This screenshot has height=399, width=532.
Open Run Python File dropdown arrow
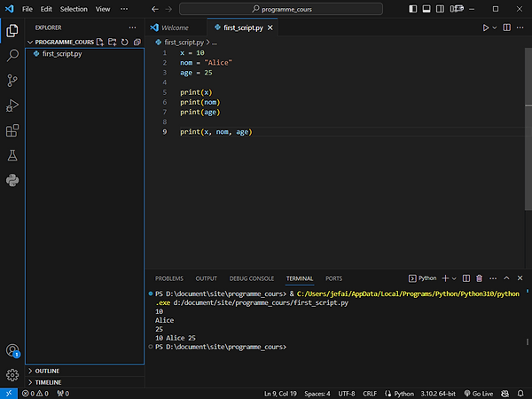point(495,27)
